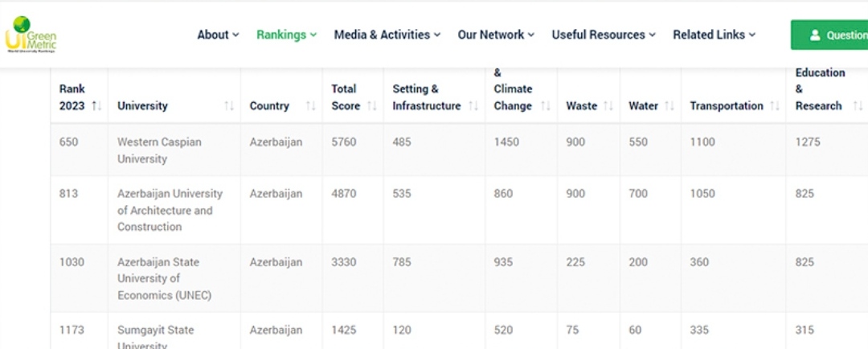Expand Related Links dropdown
Screen dimensions: 868x349
tap(714, 35)
